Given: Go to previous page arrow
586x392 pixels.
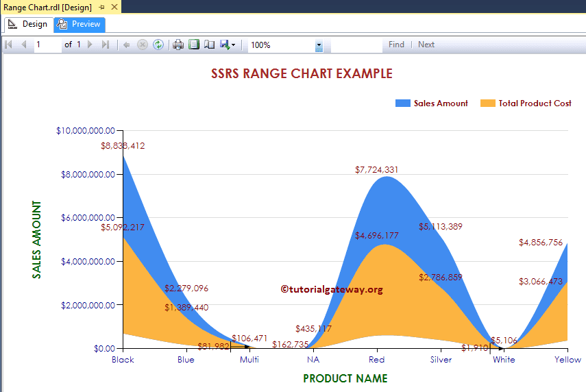Looking at the screenshot, I should [x=24, y=45].
